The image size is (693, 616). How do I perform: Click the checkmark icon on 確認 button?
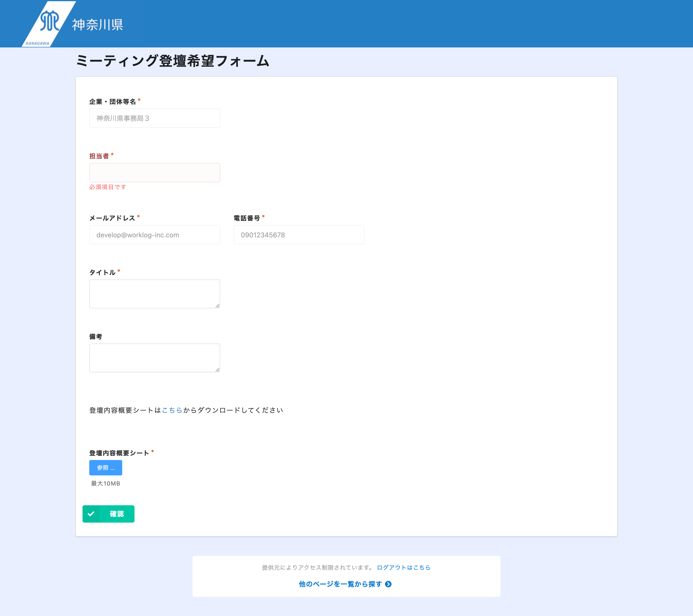coord(91,514)
